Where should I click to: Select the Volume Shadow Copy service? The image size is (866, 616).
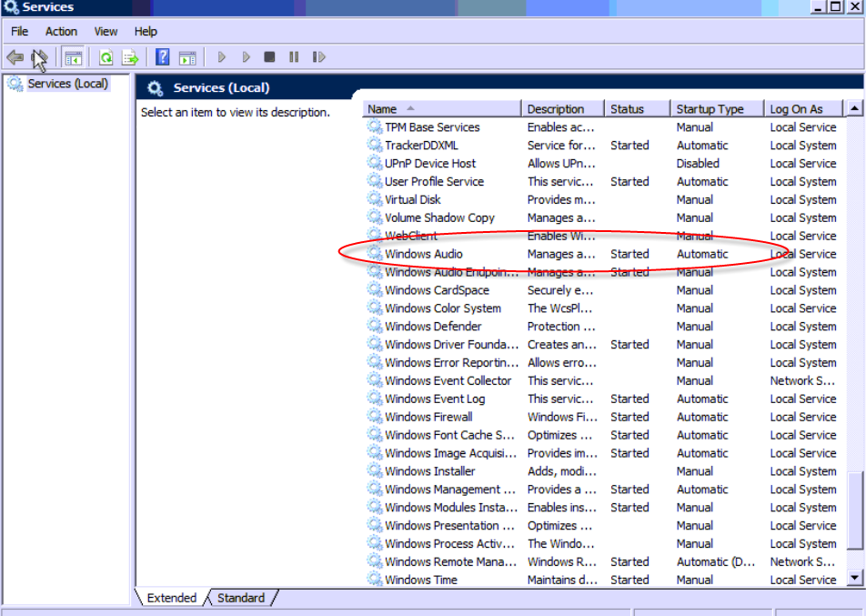point(604,217)
